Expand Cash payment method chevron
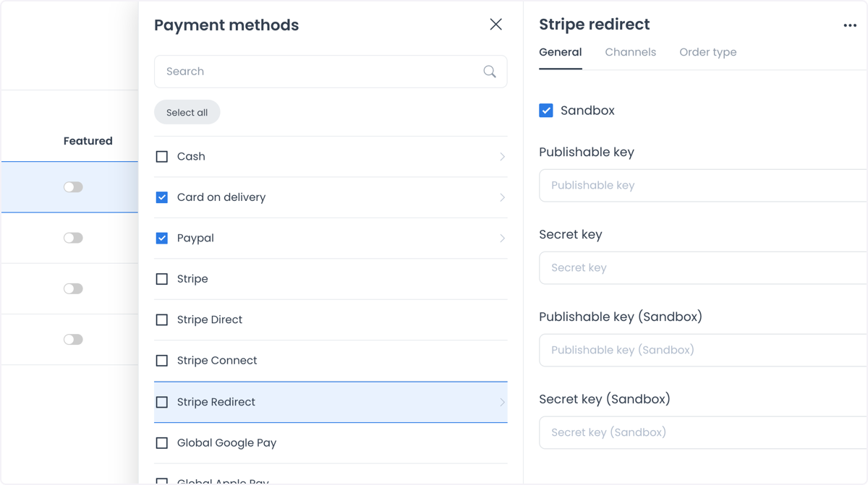Image resolution: width=868 pixels, height=485 pixels. (x=502, y=157)
